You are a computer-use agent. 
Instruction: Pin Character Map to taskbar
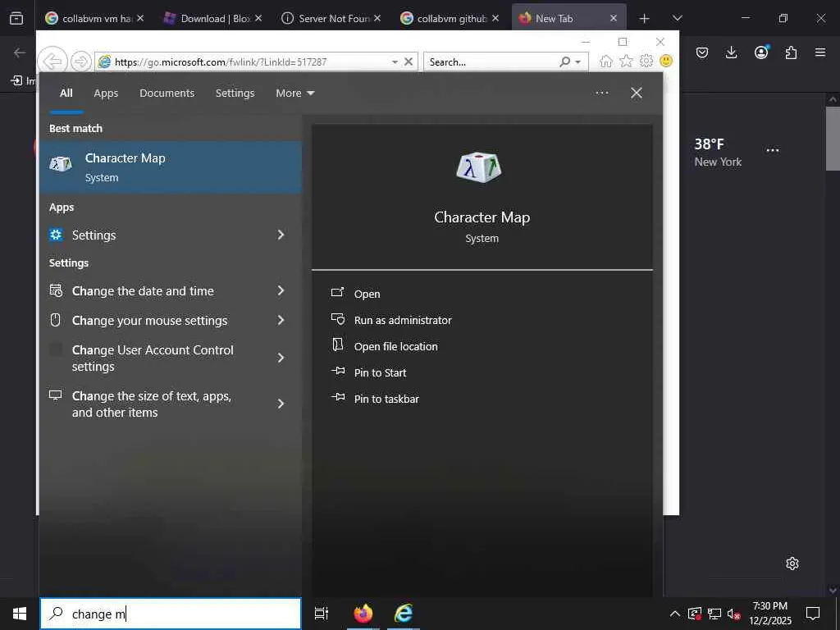pyautogui.click(x=375, y=399)
